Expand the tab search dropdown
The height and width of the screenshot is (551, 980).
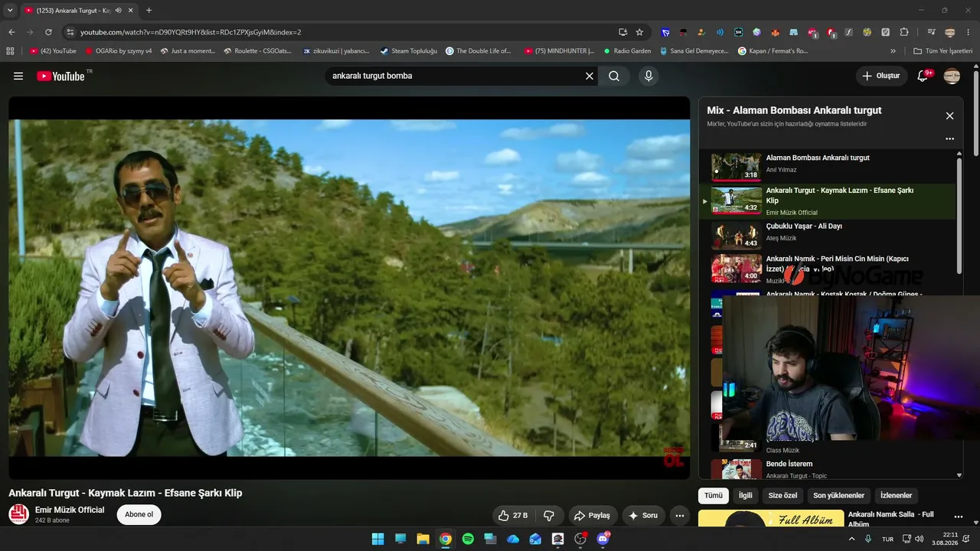pyautogui.click(x=10, y=11)
